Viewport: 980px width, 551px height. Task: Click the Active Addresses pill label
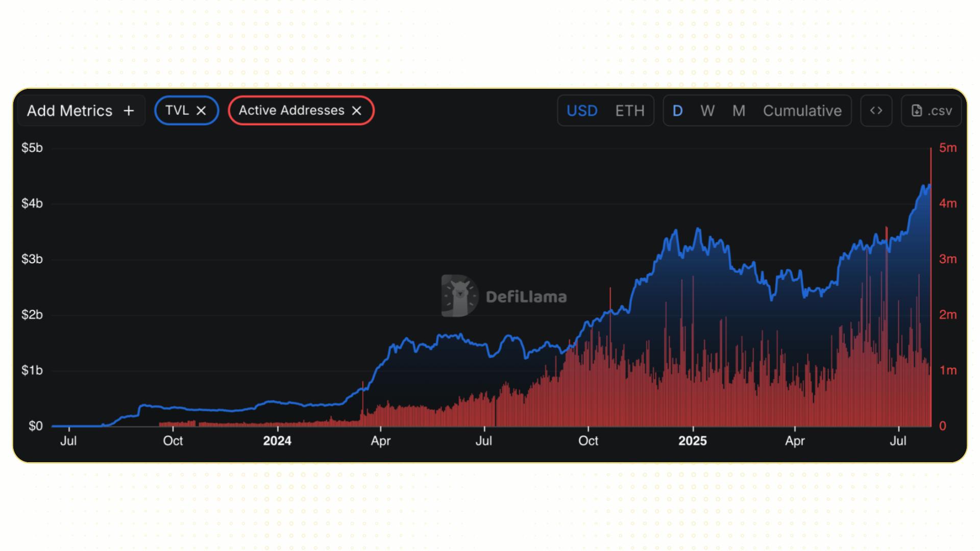click(x=291, y=110)
